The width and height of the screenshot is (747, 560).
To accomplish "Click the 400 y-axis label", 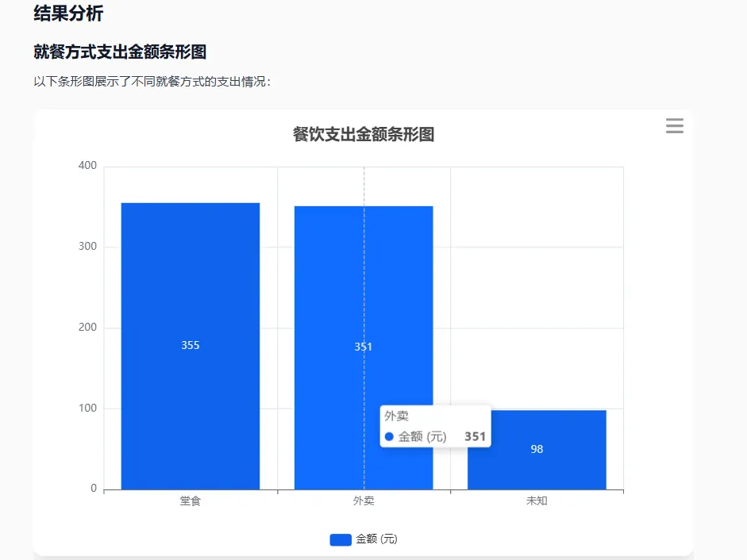I will [87, 166].
